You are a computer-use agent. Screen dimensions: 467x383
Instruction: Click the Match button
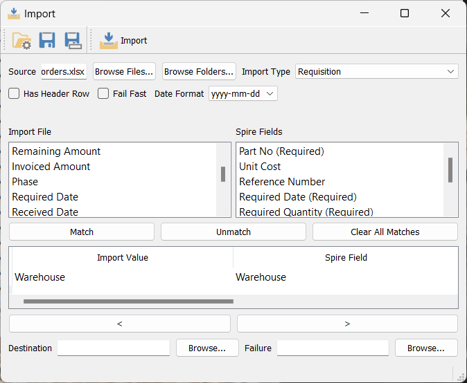pyautogui.click(x=82, y=232)
